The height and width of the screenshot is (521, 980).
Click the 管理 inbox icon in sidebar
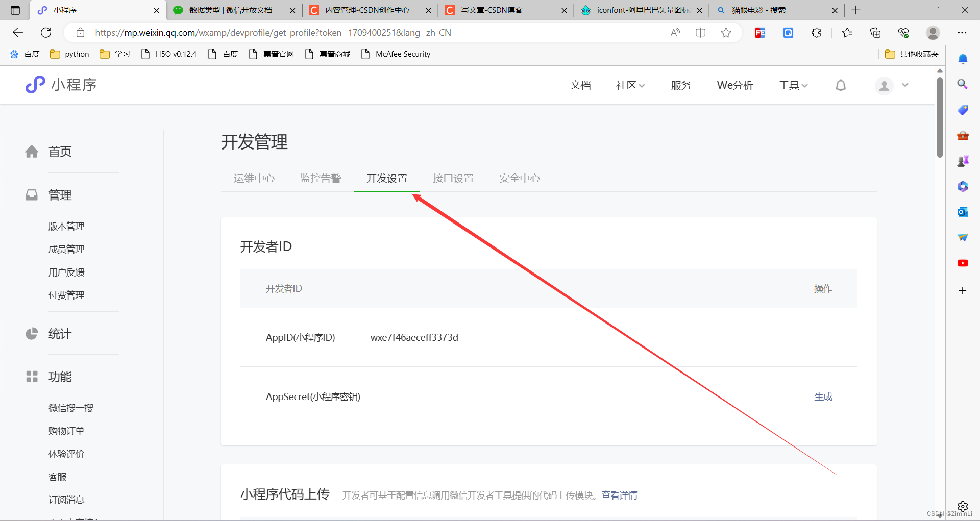(32, 195)
